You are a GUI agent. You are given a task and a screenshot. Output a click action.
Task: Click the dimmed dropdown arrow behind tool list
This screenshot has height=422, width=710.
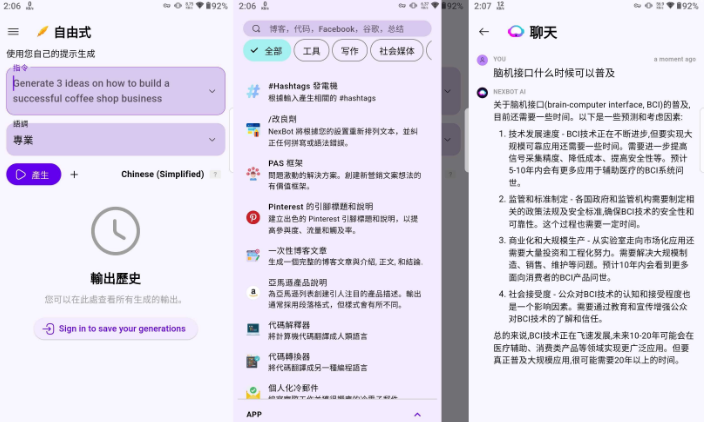tap(448, 91)
